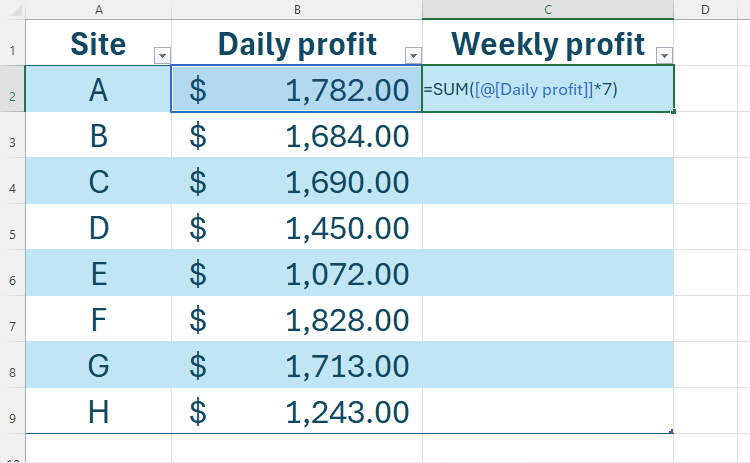
Task: Select row 2 header
Action: (11, 96)
